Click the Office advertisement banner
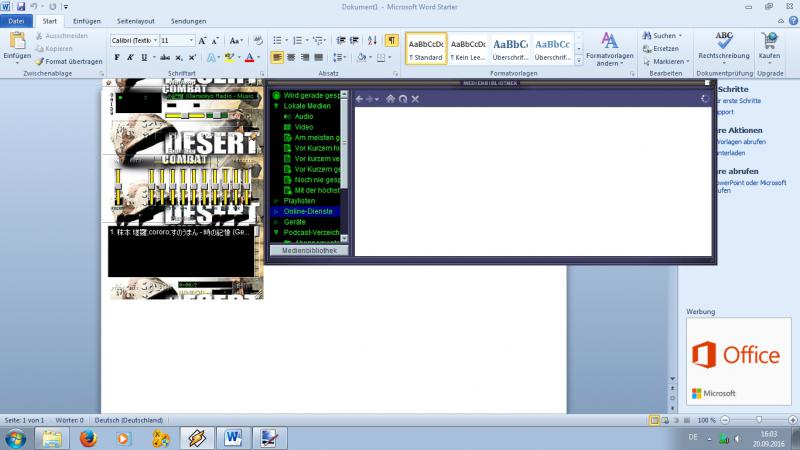This screenshot has height=450, width=800. tap(738, 361)
